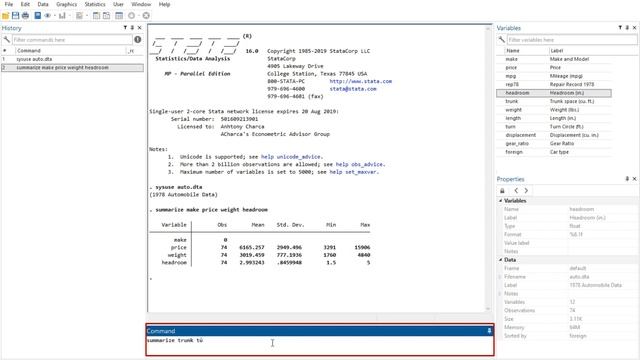Click the Break (stop) toolbar icon

tap(146, 16)
